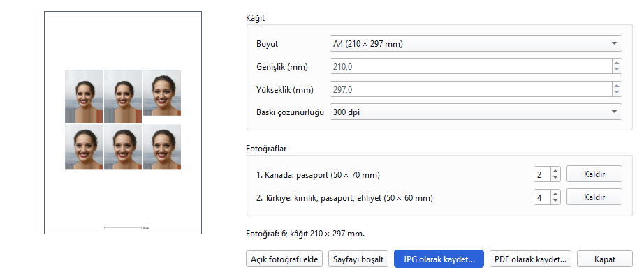This screenshot has height=279, width=644.
Task: Increase Türkiye kimlik photo count
Action: (555, 194)
